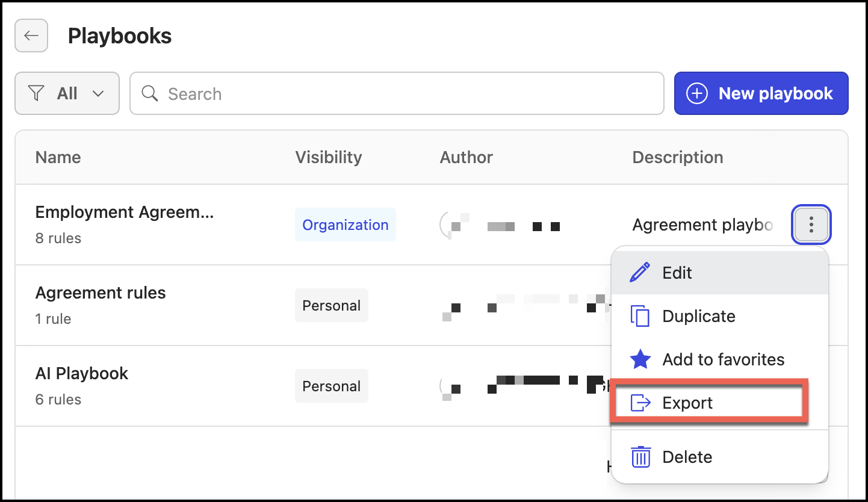Click the pencil Edit icon
This screenshot has width=868, height=502.
(640, 273)
